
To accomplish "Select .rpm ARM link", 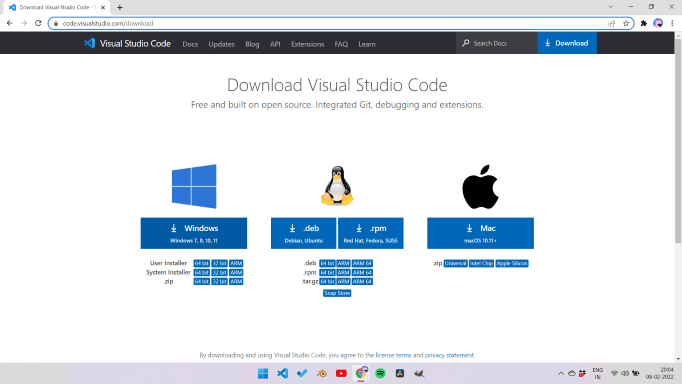I will pyautogui.click(x=343, y=272).
